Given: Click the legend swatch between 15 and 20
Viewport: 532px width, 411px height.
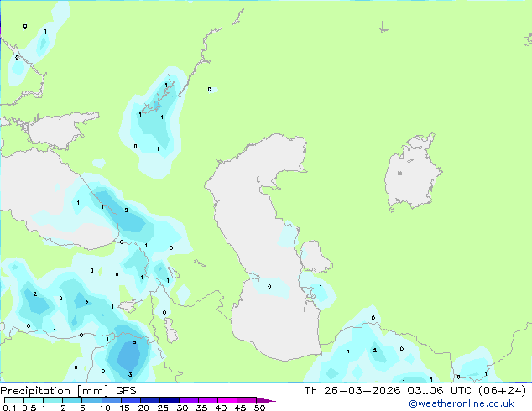Looking at the screenshot, I should pyautogui.click(x=131, y=400).
